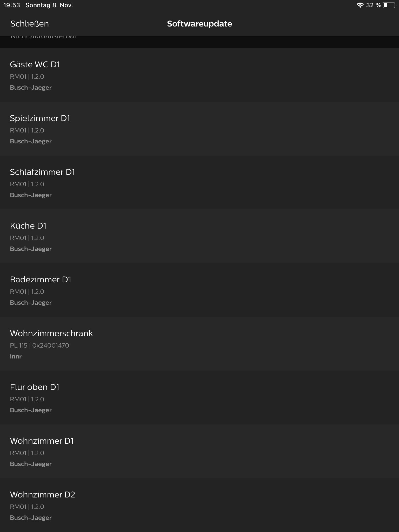Select the Küche D1 list item

point(199,236)
